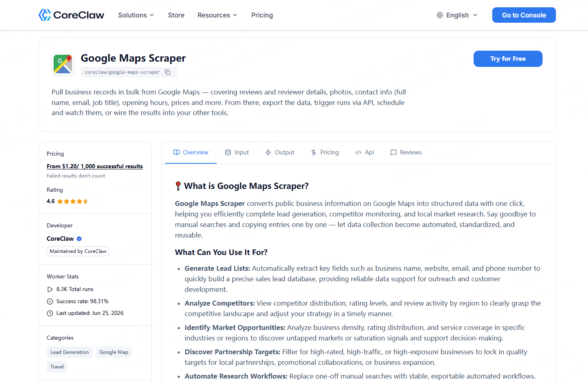The image size is (588, 381).
Task: Click the Input database icon
Action: tap(228, 152)
